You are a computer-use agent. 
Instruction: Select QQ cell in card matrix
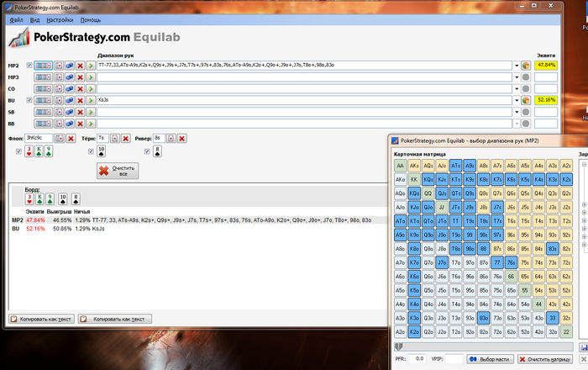pos(428,193)
